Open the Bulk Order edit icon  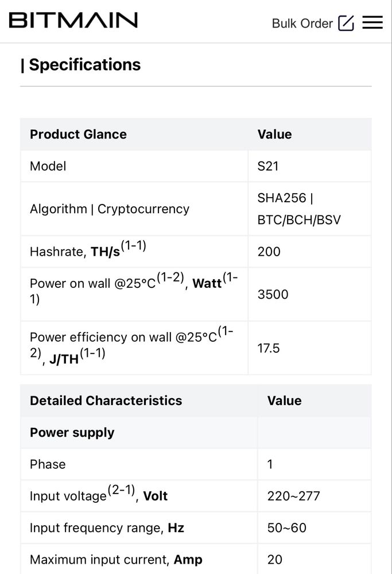[x=346, y=23]
